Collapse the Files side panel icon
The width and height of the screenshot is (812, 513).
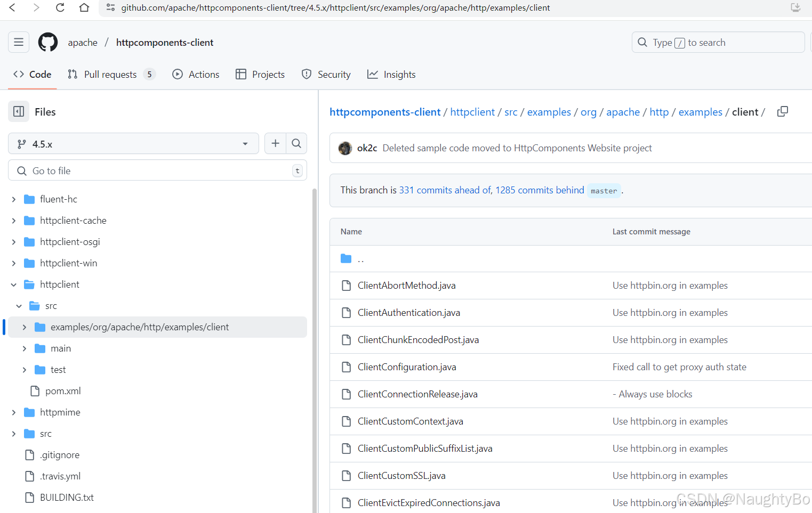pyautogui.click(x=19, y=111)
